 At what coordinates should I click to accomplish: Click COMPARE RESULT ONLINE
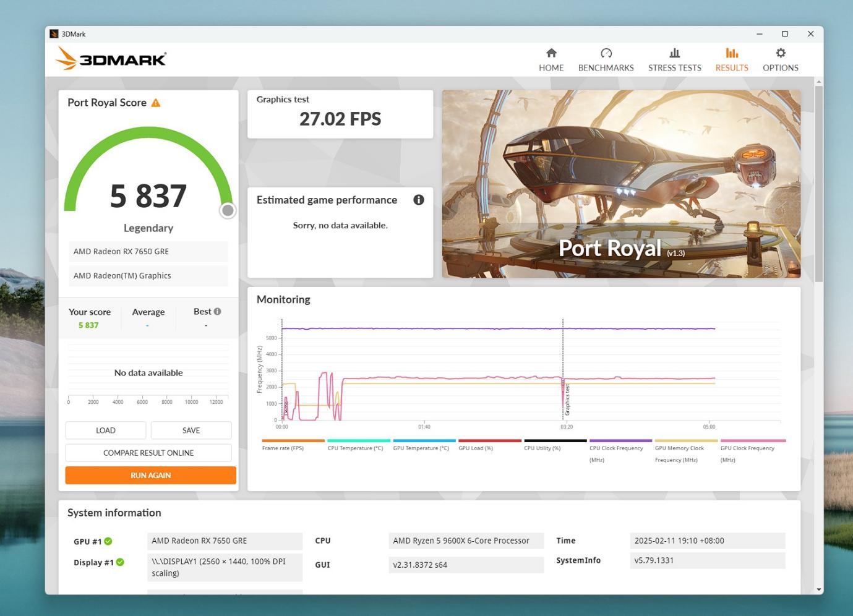(148, 453)
